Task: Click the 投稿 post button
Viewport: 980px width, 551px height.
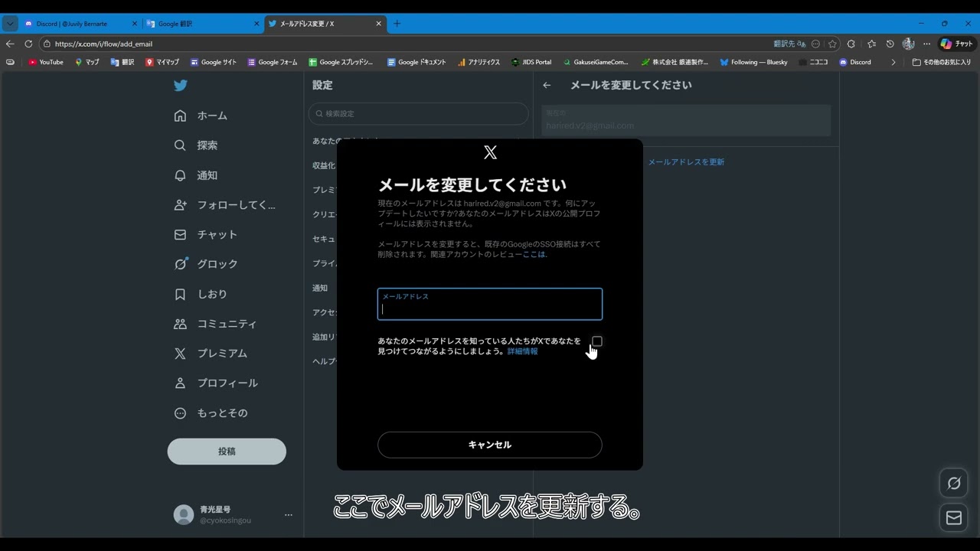Action: (227, 452)
